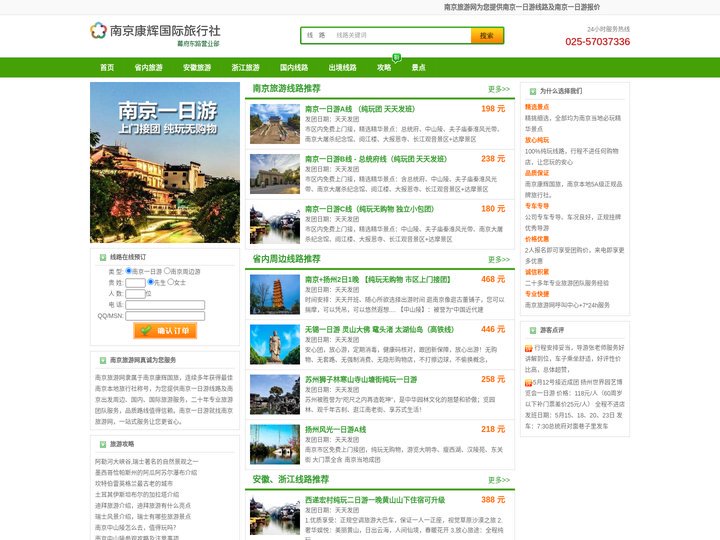Click the 198 元 price text
The image size is (720, 540).
click(x=493, y=109)
